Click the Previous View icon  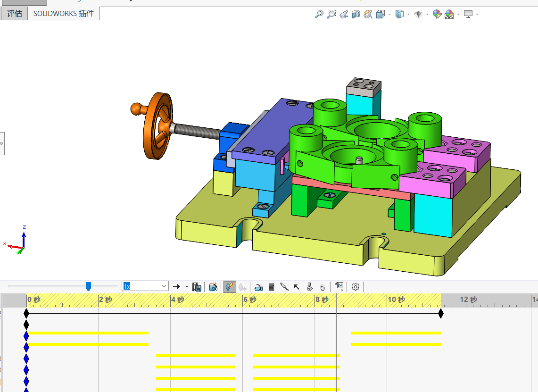(344, 14)
